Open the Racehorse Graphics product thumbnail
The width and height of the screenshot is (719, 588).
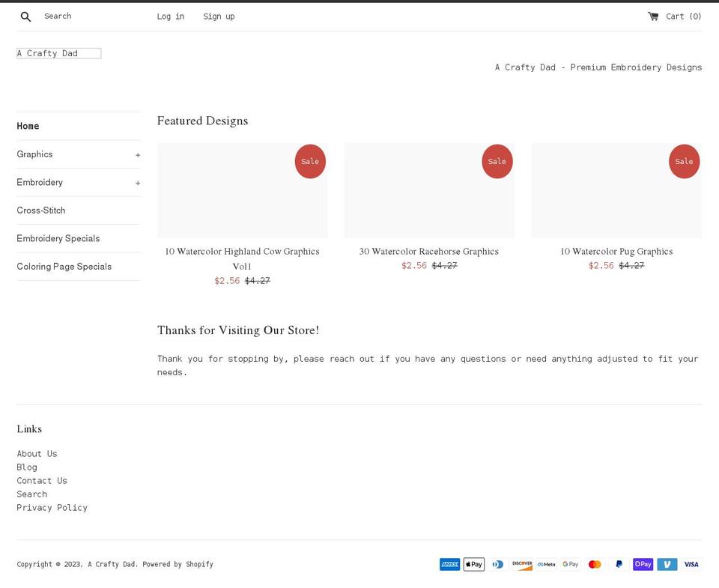point(429,190)
